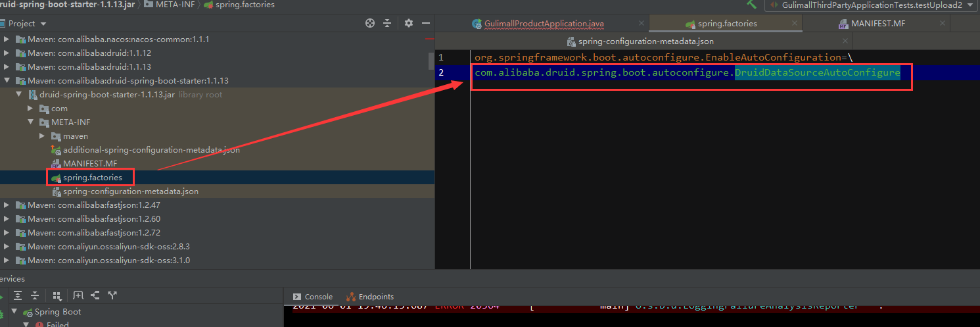The height and width of the screenshot is (327, 980).
Task: Collapse the META-INF folder
Action: [31, 122]
